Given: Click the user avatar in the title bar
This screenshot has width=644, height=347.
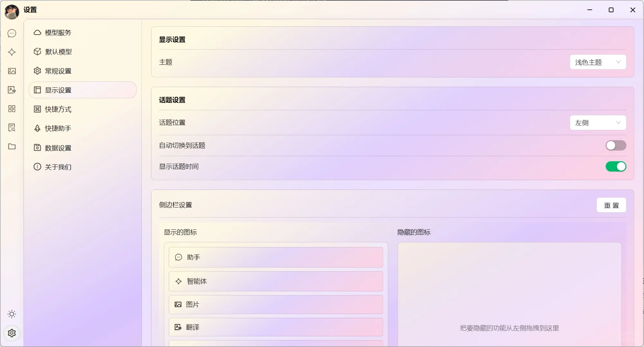Looking at the screenshot, I should (12, 10).
